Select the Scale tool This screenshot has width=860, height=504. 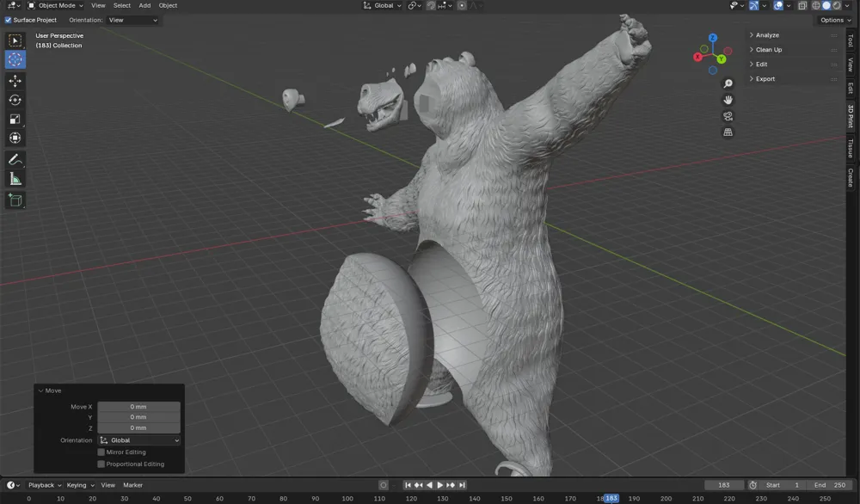point(14,118)
